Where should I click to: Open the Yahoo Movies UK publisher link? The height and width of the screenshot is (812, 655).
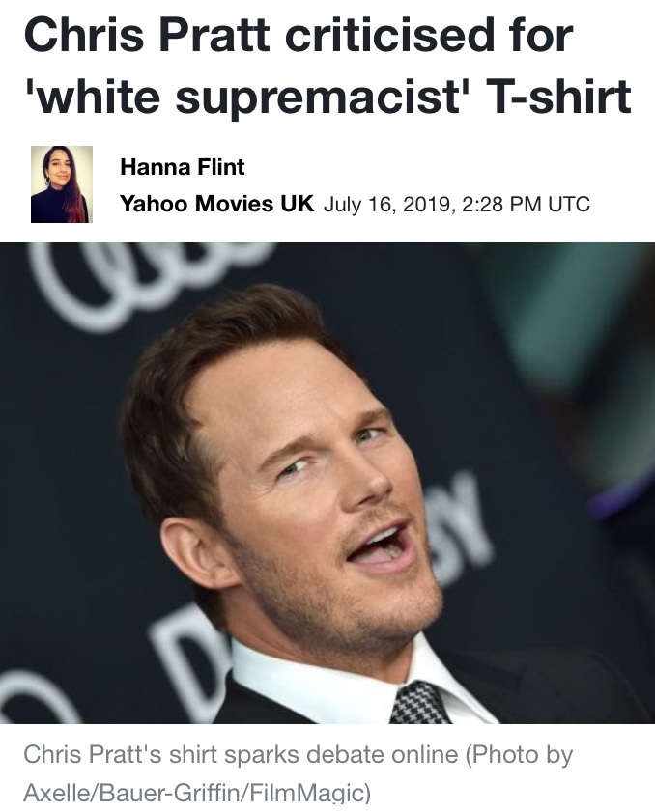[x=217, y=204]
